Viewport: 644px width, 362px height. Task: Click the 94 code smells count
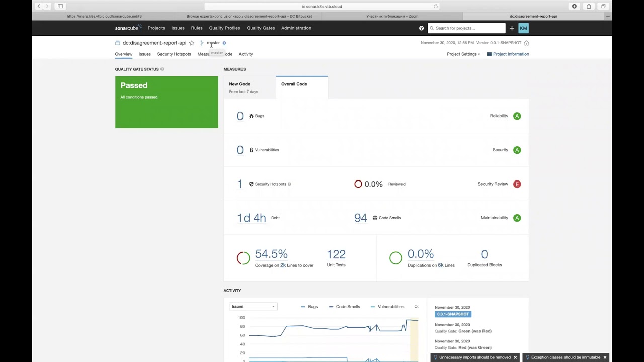pyautogui.click(x=360, y=218)
